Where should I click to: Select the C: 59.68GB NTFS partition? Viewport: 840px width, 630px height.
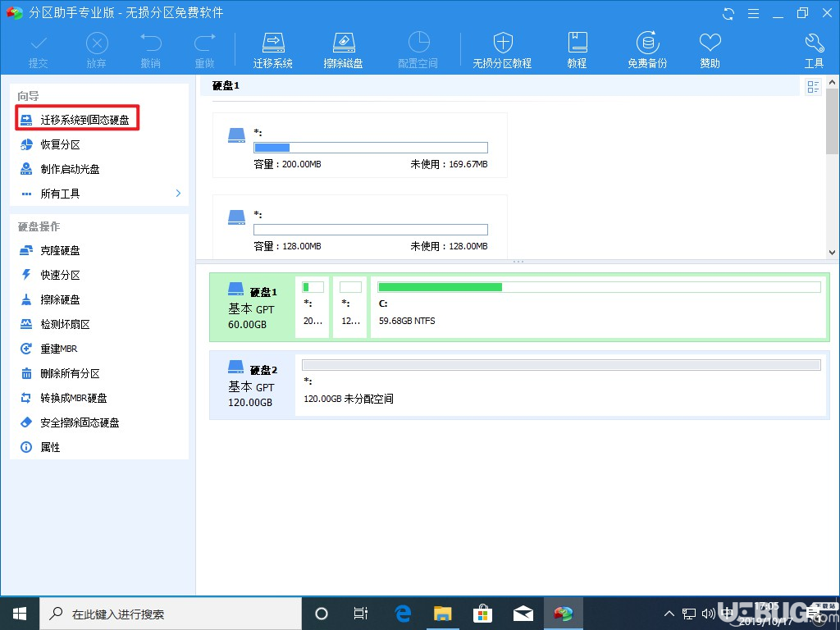[x=600, y=308]
